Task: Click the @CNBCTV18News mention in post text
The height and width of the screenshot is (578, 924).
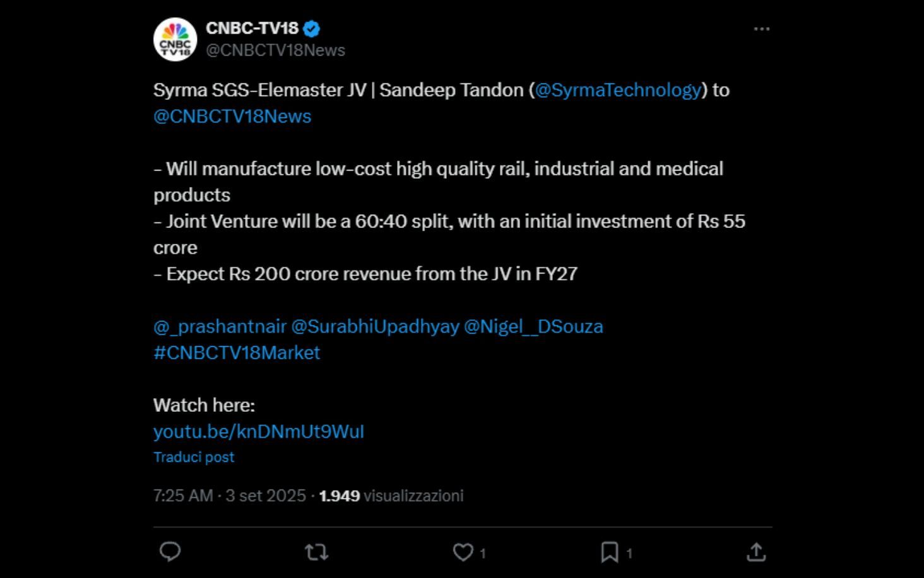Action: tap(232, 116)
